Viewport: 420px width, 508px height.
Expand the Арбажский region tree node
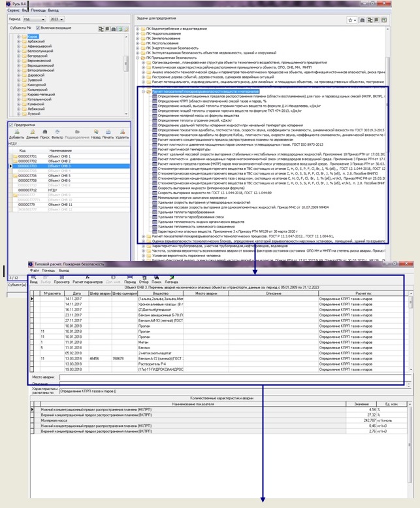(x=19, y=42)
